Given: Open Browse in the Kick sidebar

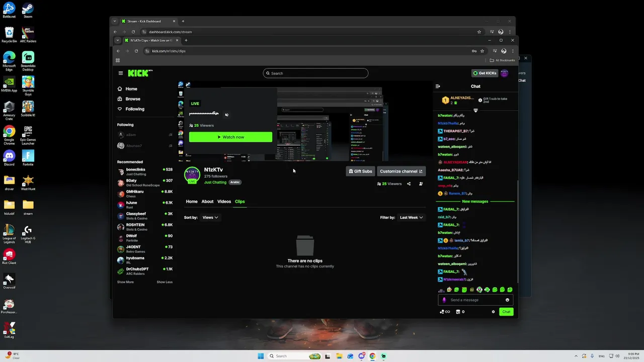Looking at the screenshot, I should click(x=129, y=99).
